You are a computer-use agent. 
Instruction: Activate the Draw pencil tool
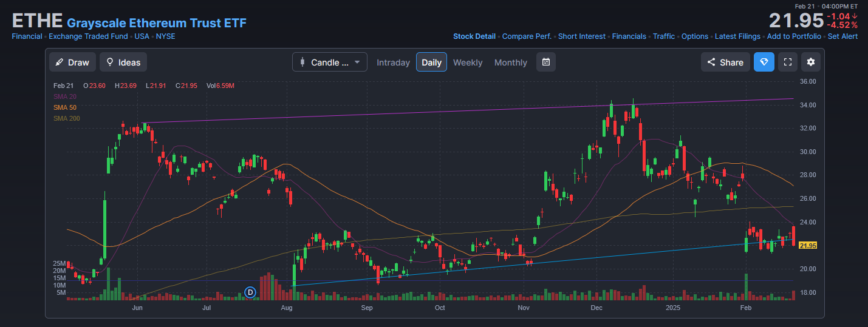[72, 62]
